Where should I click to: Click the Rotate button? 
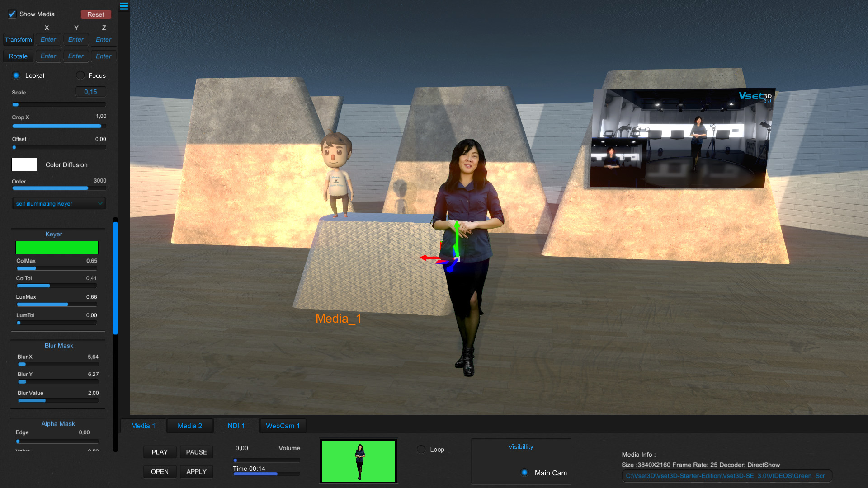coord(19,56)
